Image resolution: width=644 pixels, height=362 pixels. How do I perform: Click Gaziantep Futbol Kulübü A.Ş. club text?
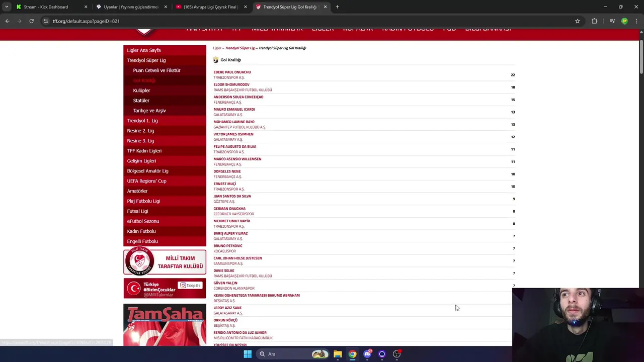[x=239, y=127]
